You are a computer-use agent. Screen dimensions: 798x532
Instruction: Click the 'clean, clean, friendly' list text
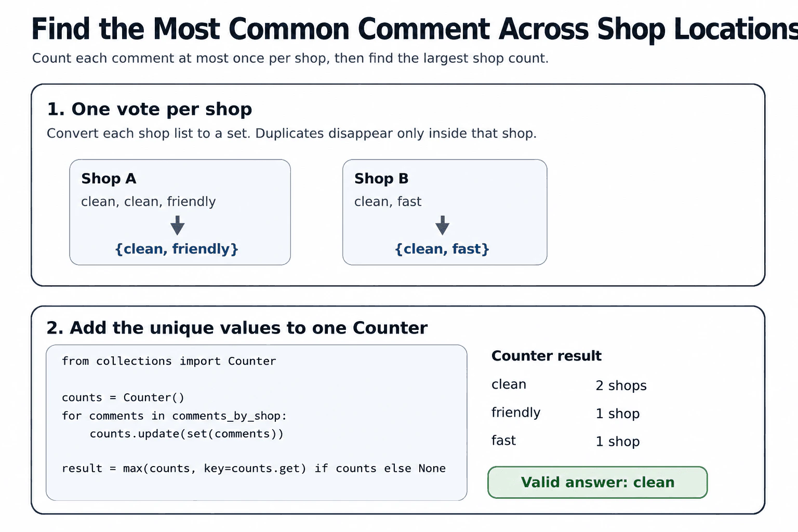click(x=149, y=202)
